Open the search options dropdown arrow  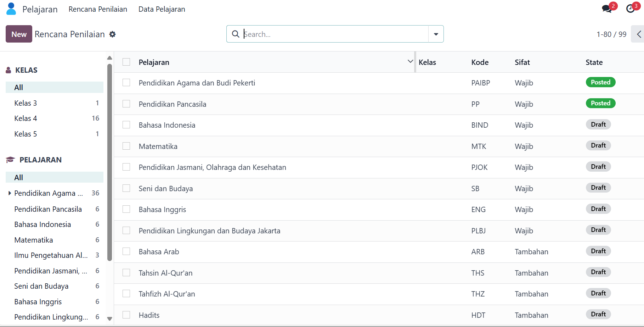pyautogui.click(x=436, y=34)
